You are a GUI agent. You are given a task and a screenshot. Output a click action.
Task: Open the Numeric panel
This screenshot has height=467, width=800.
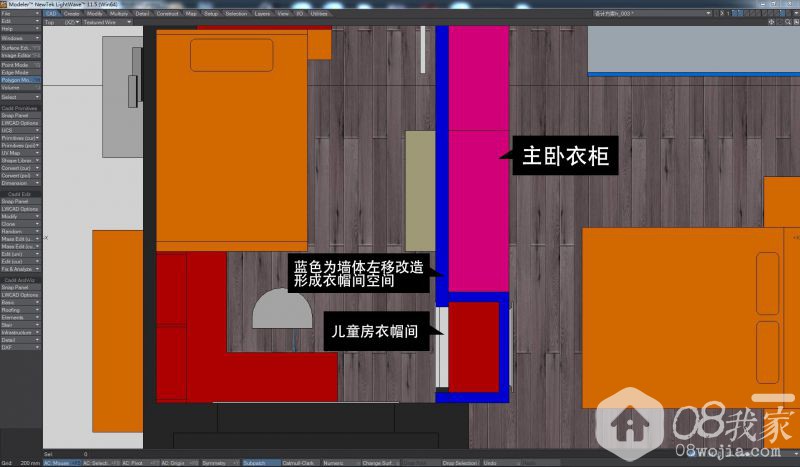[x=333, y=463]
